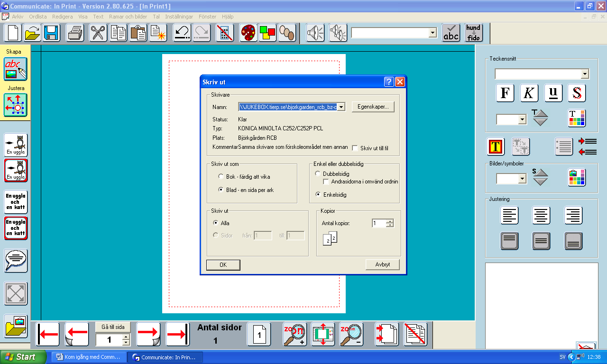Open the toolbar speech text dropdown
This screenshot has width=607, height=364.
[x=432, y=33]
